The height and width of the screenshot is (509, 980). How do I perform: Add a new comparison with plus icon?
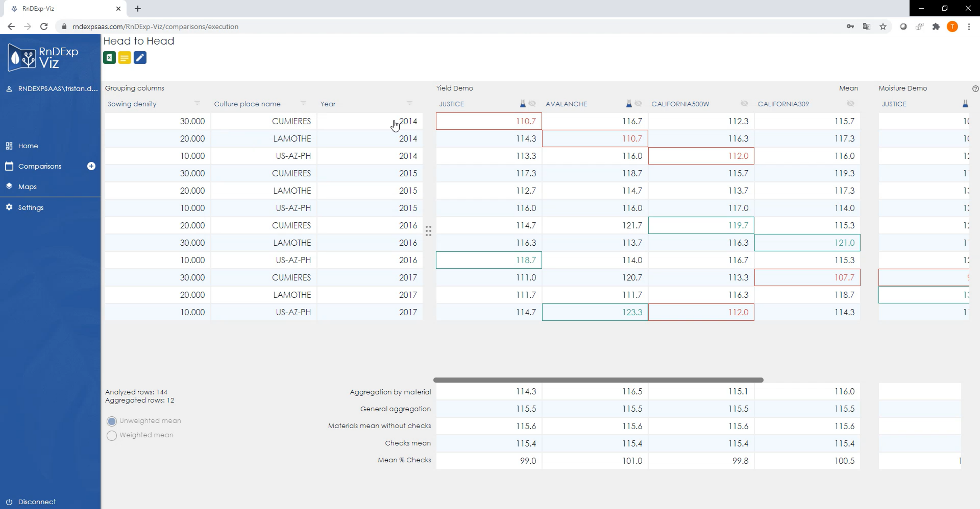(91, 166)
